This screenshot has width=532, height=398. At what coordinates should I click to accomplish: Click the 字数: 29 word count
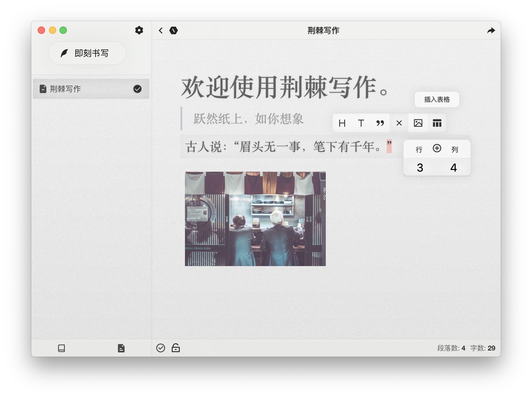pos(483,348)
